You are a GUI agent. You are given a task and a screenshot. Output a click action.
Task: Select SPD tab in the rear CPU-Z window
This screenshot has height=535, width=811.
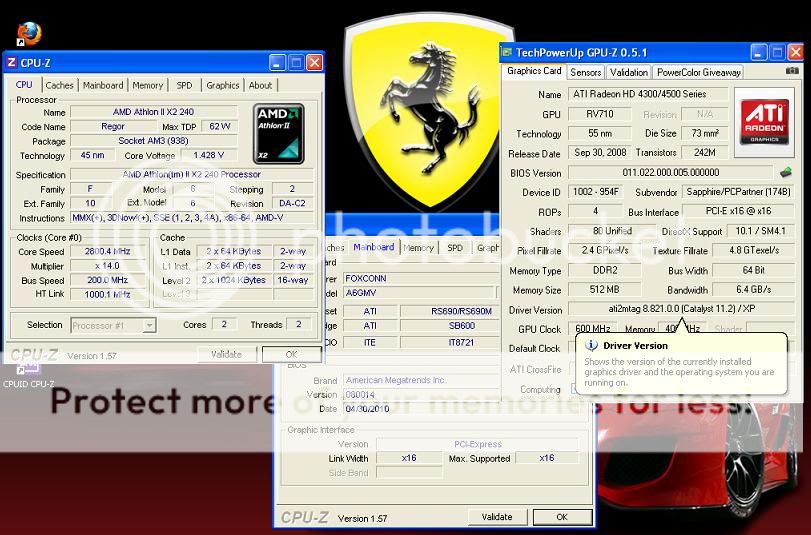click(455, 248)
